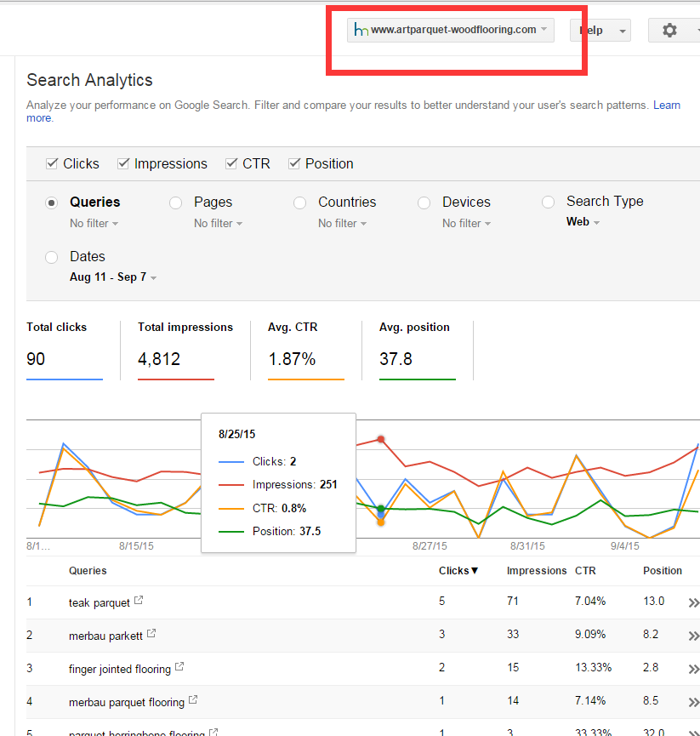The height and width of the screenshot is (736, 700).
Task: Click the Avg. CTR value 1.87%
Action: pos(292,359)
